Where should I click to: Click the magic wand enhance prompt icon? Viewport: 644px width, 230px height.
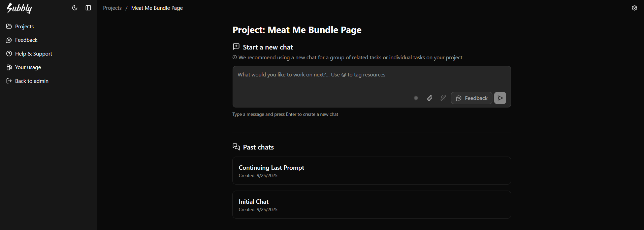coord(443,98)
